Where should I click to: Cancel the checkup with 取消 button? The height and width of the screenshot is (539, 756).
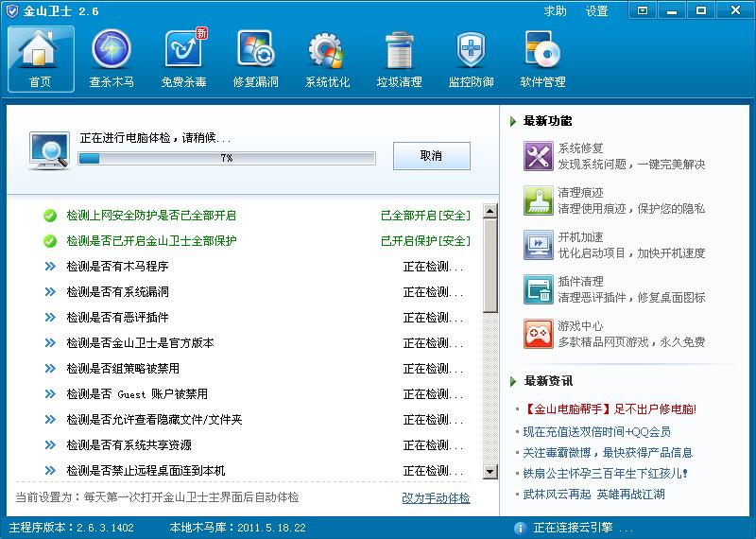click(x=432, y=156)
